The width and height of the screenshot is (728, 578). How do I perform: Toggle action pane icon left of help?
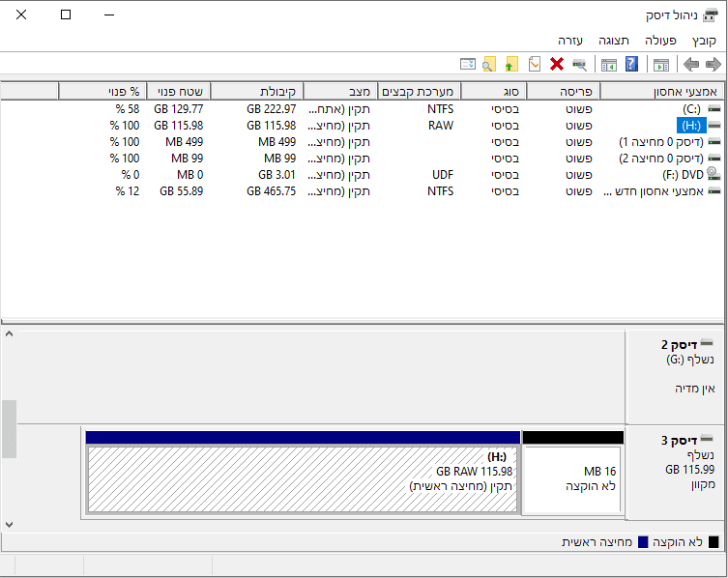pos(609,65)
